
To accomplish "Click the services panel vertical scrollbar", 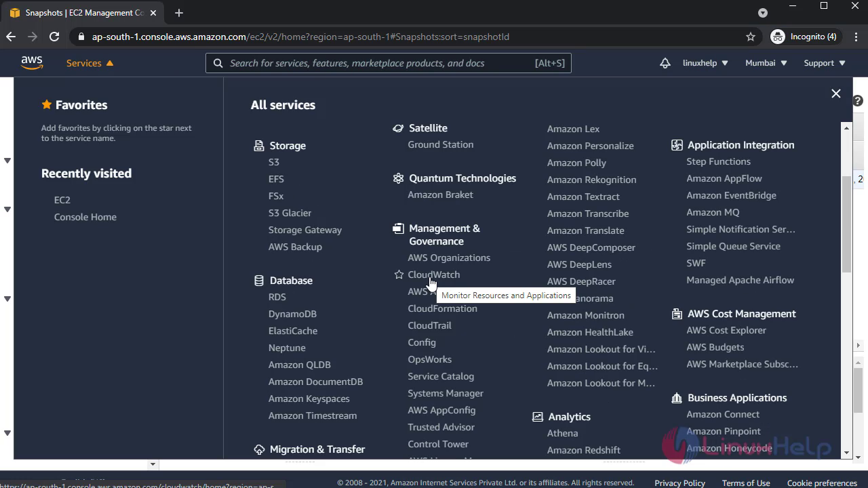I will click(847, 224).
